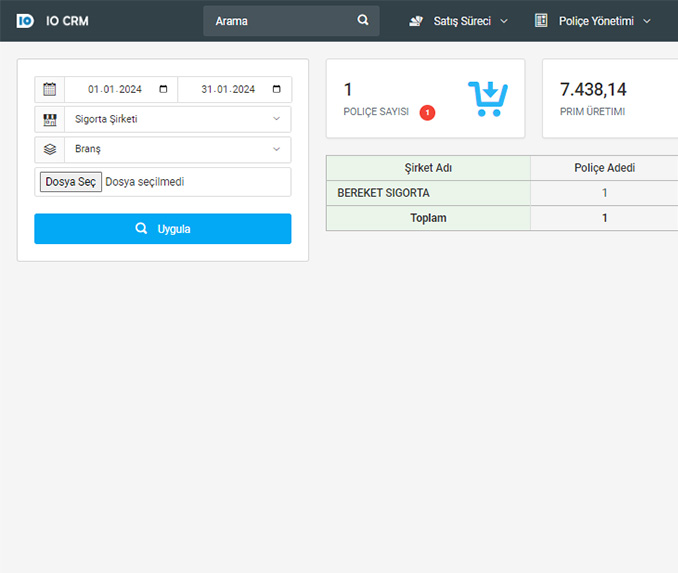
Task: Open the Satış Süreci menu
Action: click(x=460, y=21)
